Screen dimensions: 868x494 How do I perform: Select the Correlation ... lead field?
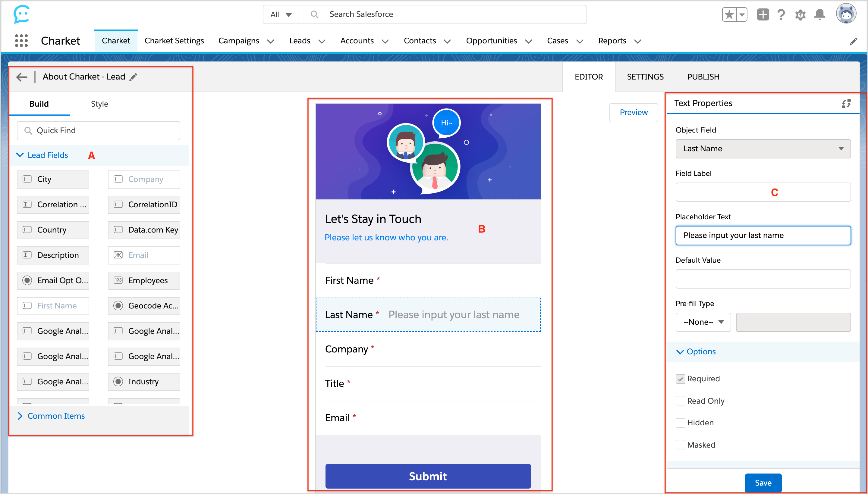[x=53, y=205]
